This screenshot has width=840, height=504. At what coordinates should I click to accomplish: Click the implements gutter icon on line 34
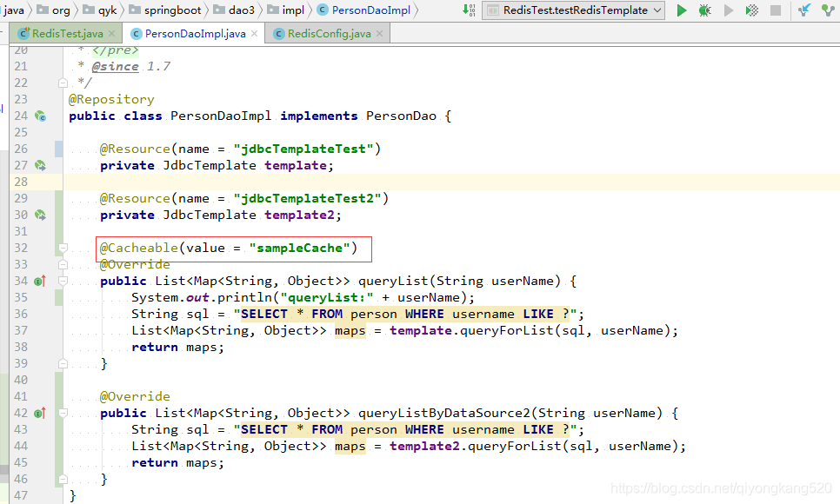40,281
